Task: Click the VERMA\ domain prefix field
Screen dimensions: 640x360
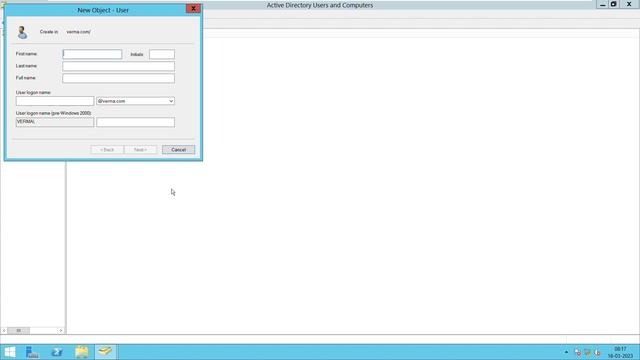Action: 55,122
